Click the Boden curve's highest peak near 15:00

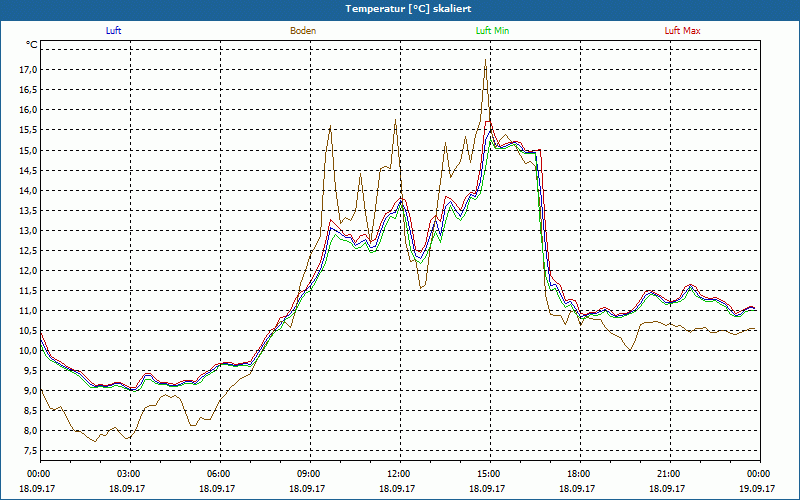(x=485, y=60)
